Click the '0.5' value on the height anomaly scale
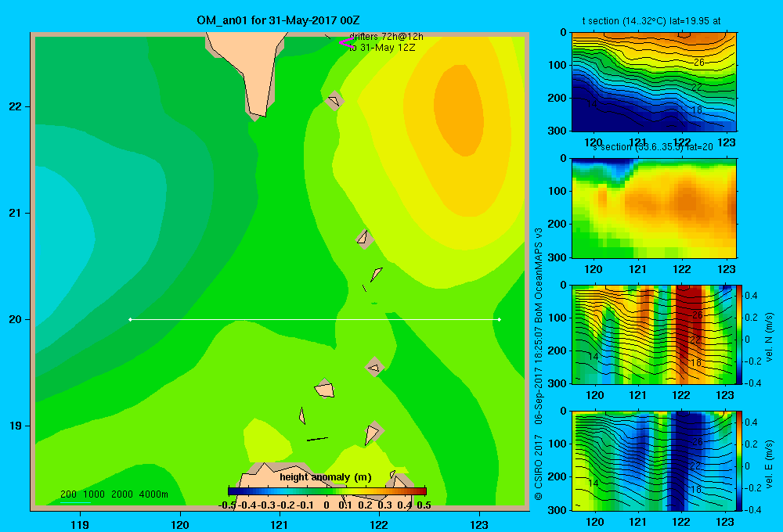This screenshot has height=532, width=783. (x=424, y=505)
